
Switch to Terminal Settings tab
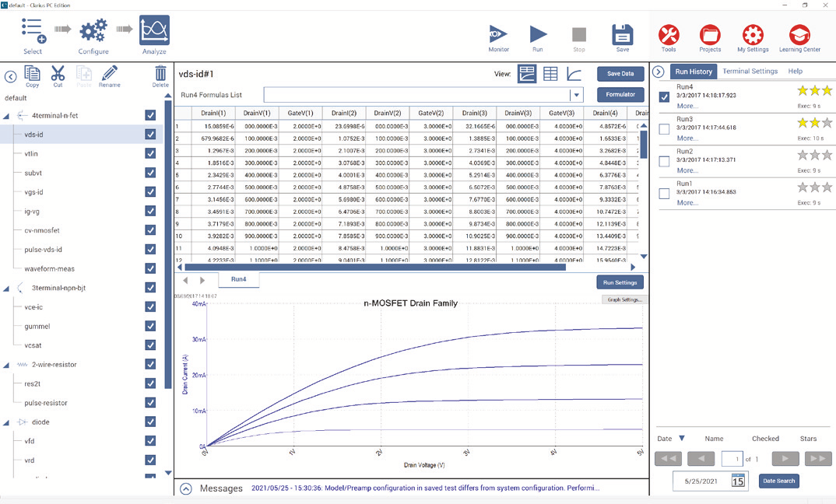click(750, 72)
